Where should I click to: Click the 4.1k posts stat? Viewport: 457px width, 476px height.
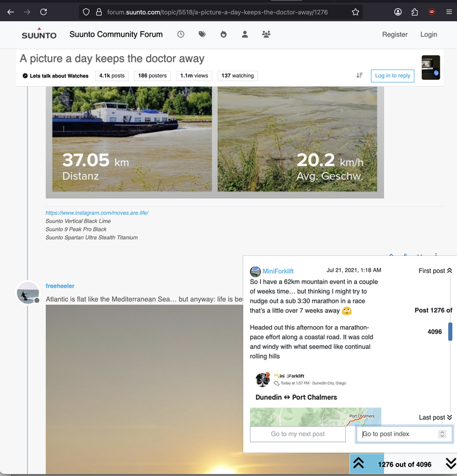coord(112,76)
